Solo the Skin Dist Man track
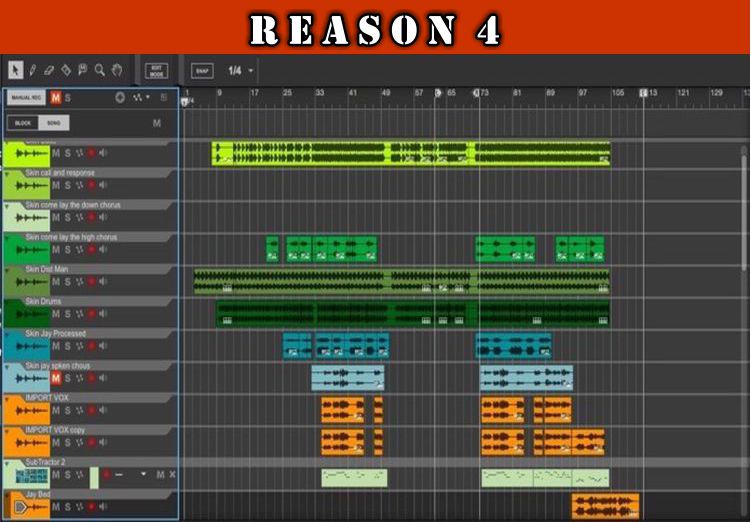The height and width of the screenshot is (522, 751). tap(68, 282)
